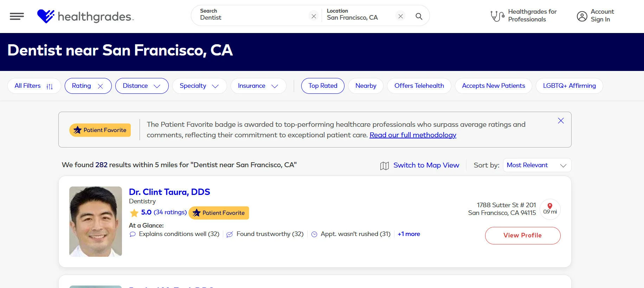Click the View Profile button

523,235
